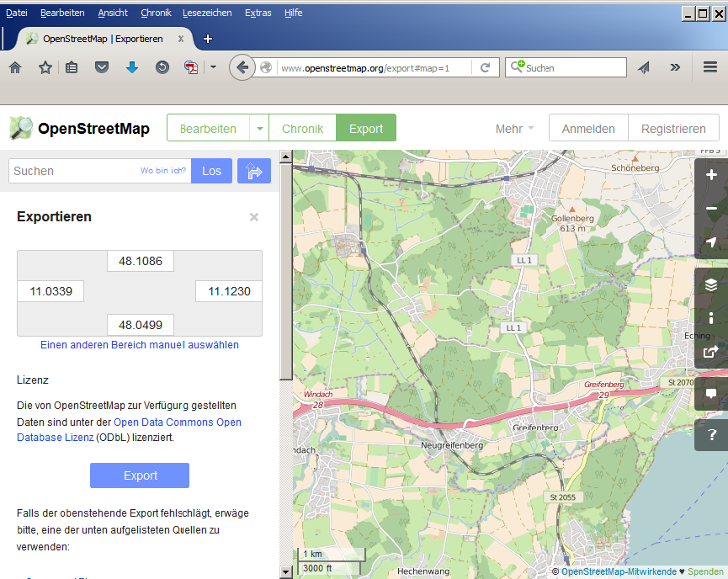The height and width of the screenshot is (579, 728).
Task: Open the Datei menu
Action: (x=17, y=13)
